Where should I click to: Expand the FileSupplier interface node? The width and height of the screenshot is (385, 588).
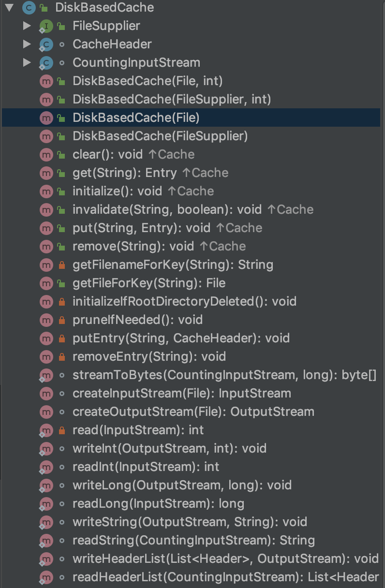27,26
